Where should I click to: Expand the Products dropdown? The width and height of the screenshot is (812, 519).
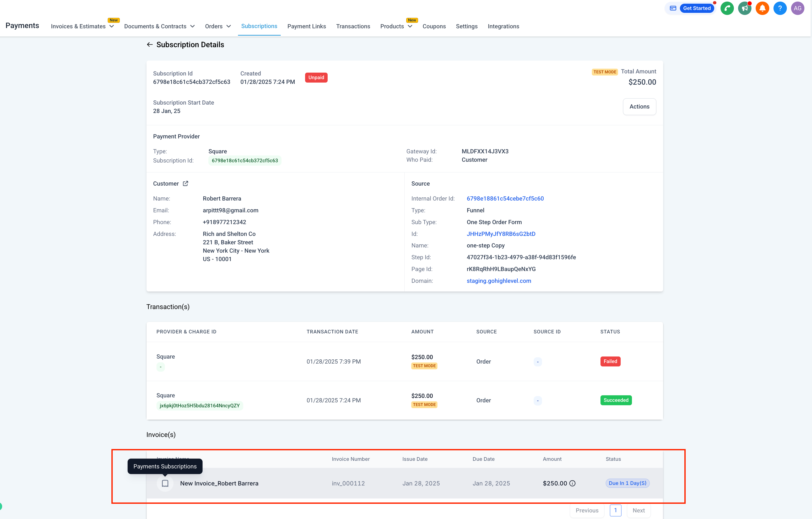click(396, 26)
